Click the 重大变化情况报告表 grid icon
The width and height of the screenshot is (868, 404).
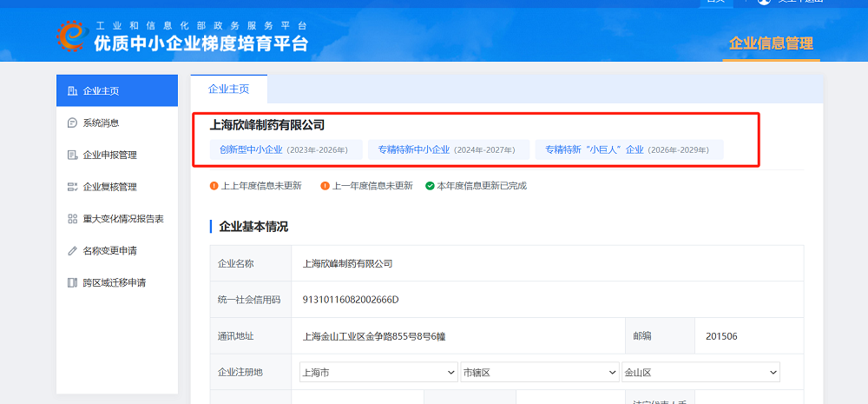click(x=72, y=219)
